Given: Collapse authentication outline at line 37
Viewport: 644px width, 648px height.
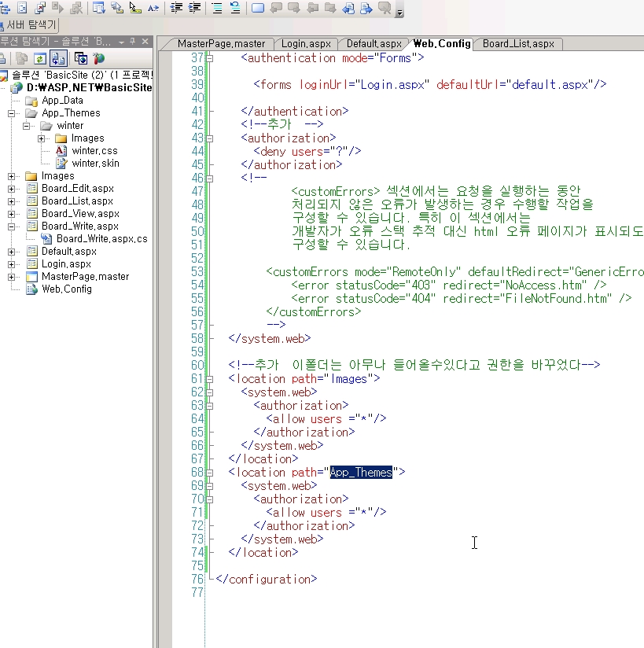Looking at the screenshot, I should [x=210, y=58].
